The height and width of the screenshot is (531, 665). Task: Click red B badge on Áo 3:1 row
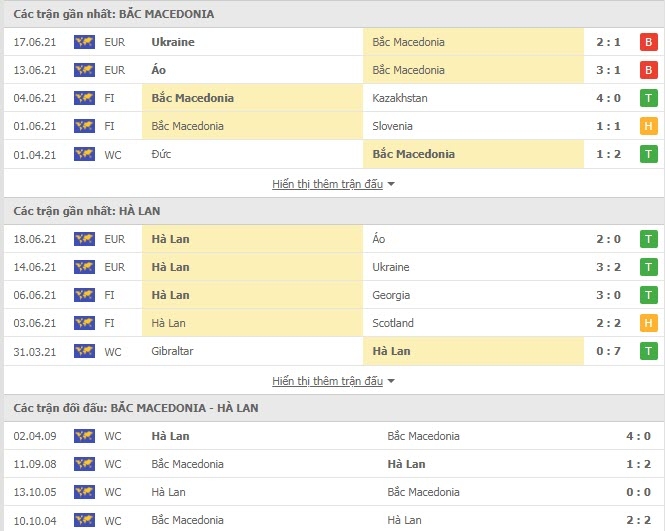648,70
